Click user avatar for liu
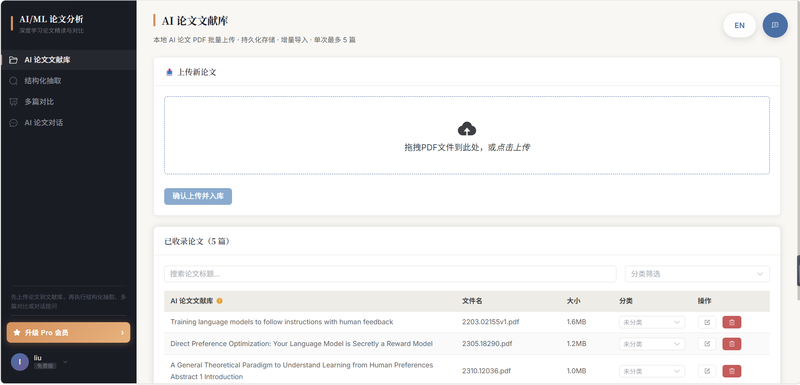The height and width of the screenshot is (385, 800). pyautogui.click(x=19, y=362)
